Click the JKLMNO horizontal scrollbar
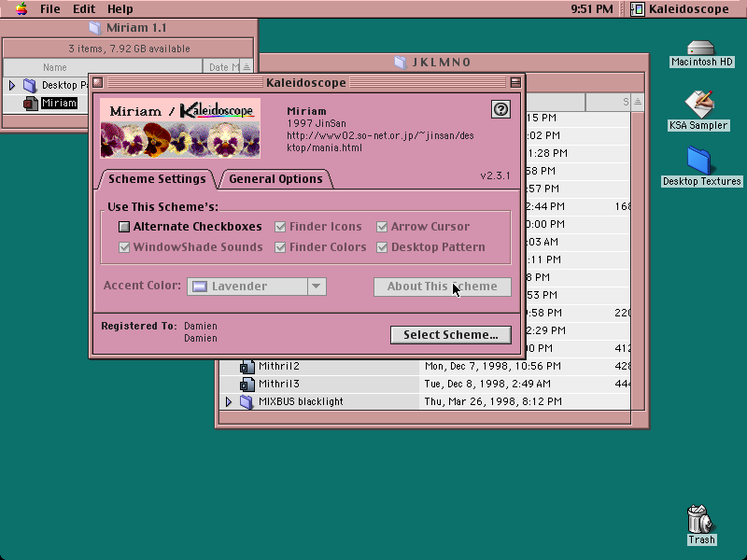This screenshot has height=560, width=747. point(425,417)
